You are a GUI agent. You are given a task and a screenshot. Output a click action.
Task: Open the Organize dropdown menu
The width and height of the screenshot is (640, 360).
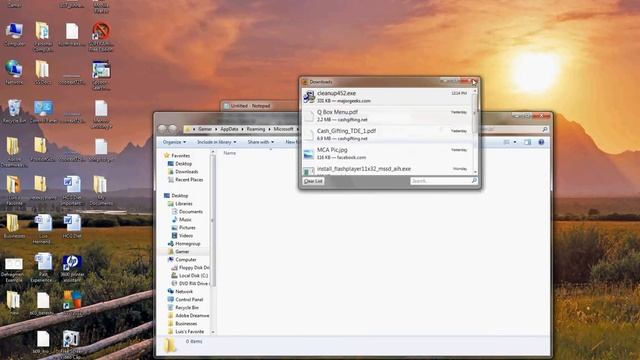click(174, 142)
